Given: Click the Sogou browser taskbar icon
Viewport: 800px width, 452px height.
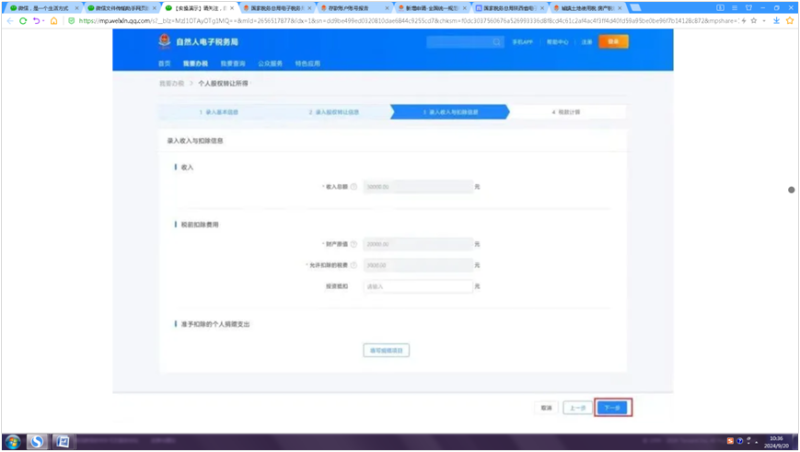Looking at the screenshot, I should click(x=37, y=441).
